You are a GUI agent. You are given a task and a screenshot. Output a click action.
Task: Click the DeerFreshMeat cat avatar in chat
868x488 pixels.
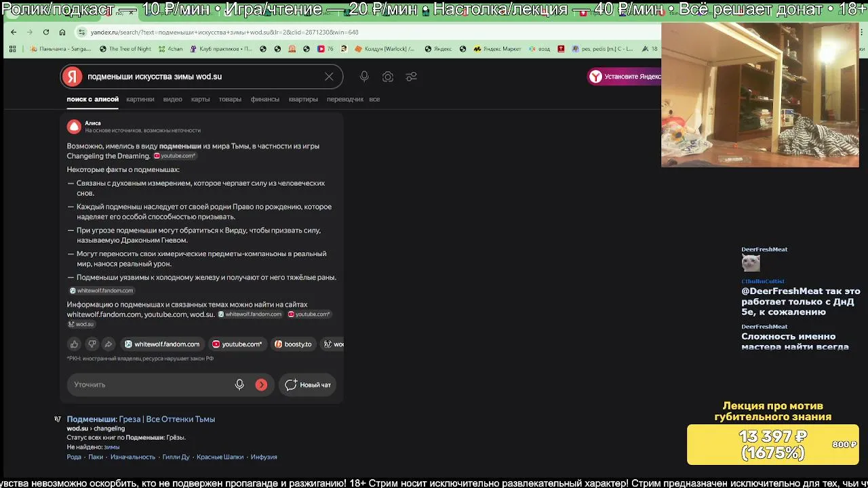tap(751, 263)
